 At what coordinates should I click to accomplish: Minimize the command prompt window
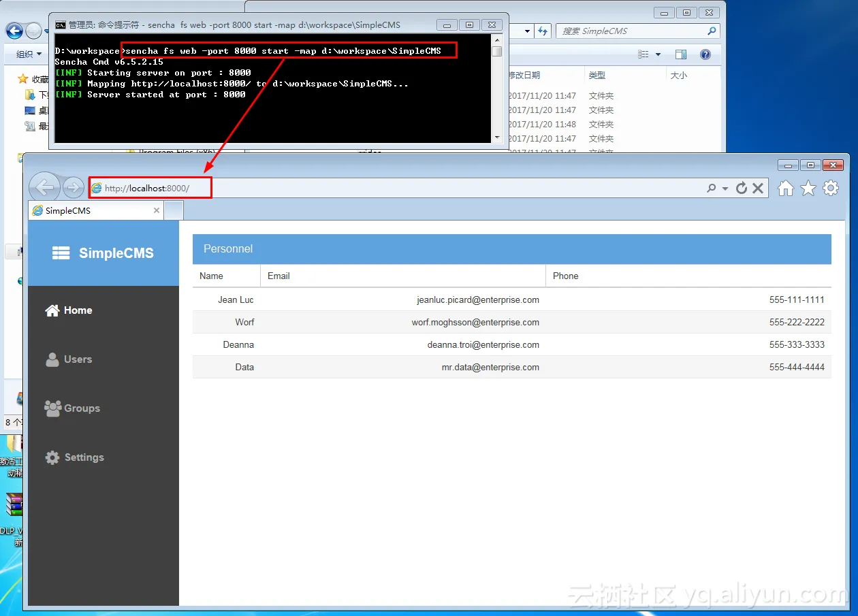click(x=447, y=25)
